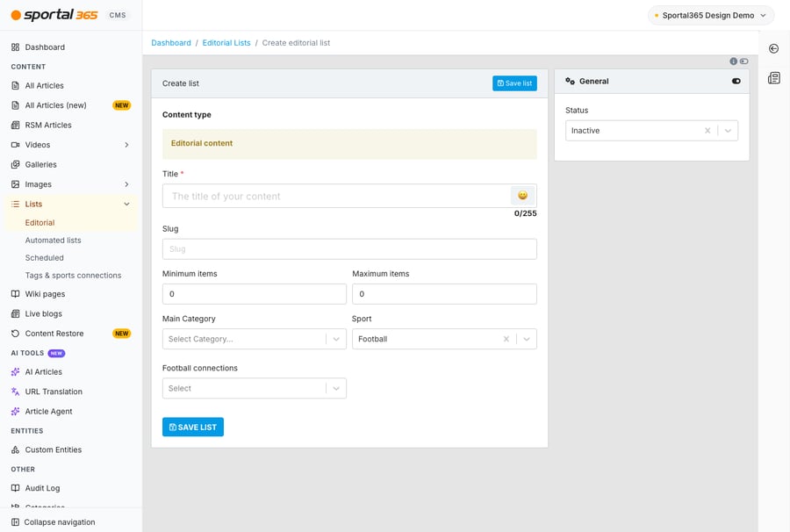The image size is (790, 532).
Task: Clear the Inactive status value
Action: pyautogui.click(x=707, y=131)
